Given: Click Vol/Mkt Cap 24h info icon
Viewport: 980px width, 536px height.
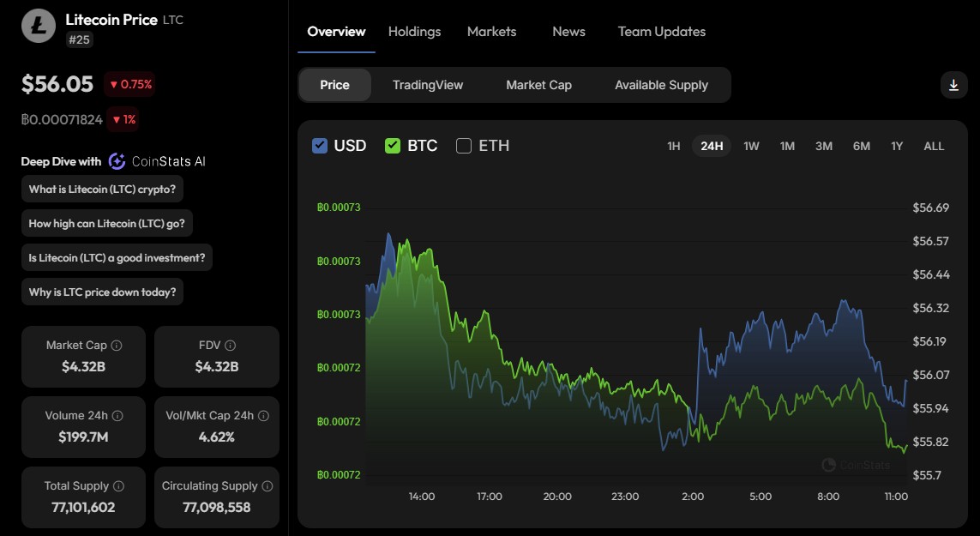Looking at the screenshot, I should [x=263, y=416].
